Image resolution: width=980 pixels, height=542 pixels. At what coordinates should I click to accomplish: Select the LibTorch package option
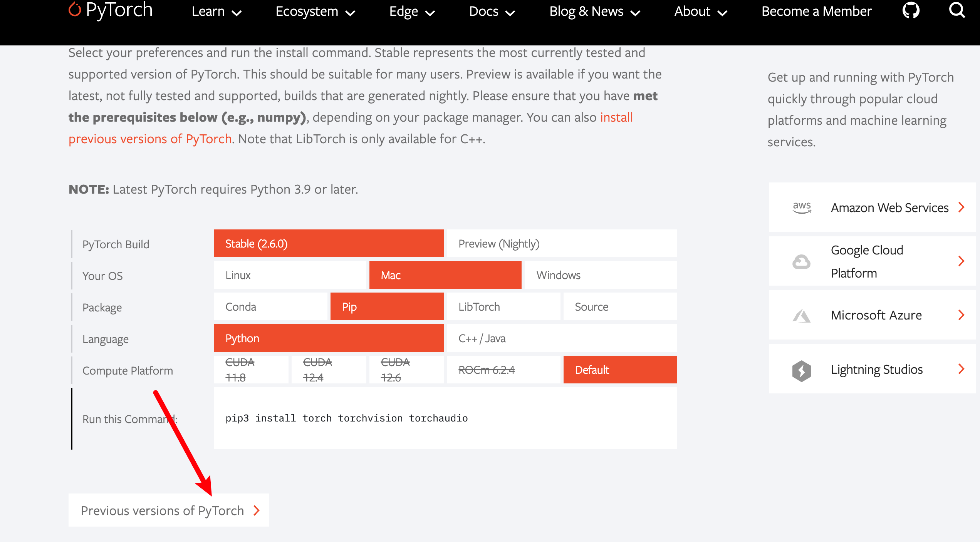(x=503, y=306)
